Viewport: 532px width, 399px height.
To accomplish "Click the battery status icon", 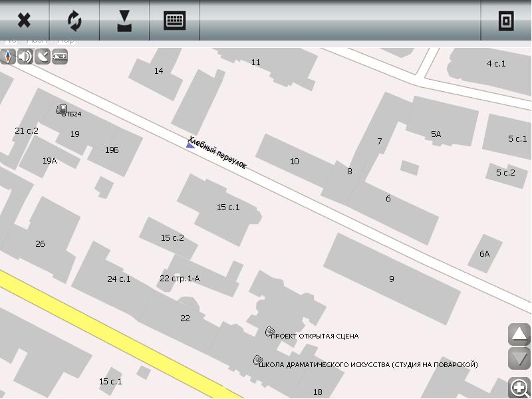I will coord(60,57).
